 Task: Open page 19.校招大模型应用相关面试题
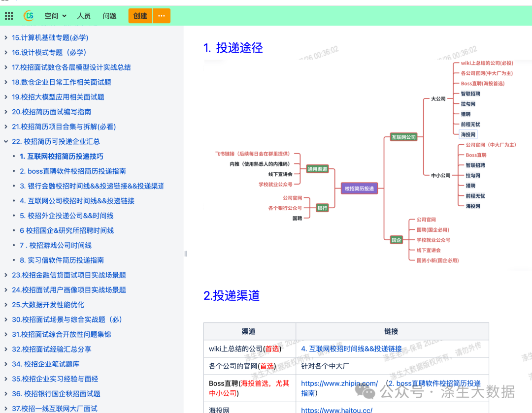(58, 97)
